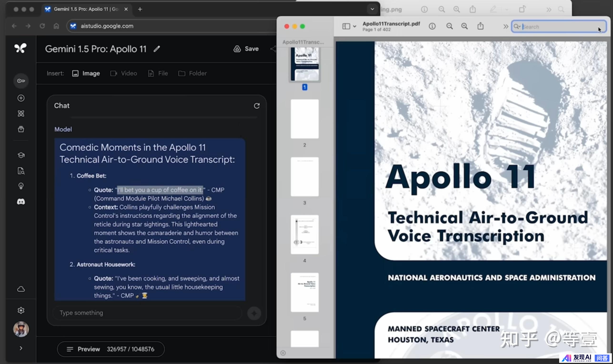The width and height of the screenshot is (613, 364).
Task: Create new prompt with plus circle icon
Action: (x=21, y=98)
